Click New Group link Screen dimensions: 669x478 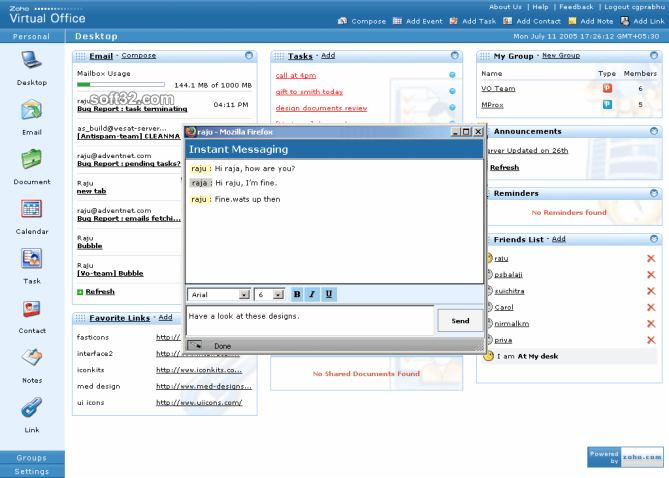pos(561,55)
